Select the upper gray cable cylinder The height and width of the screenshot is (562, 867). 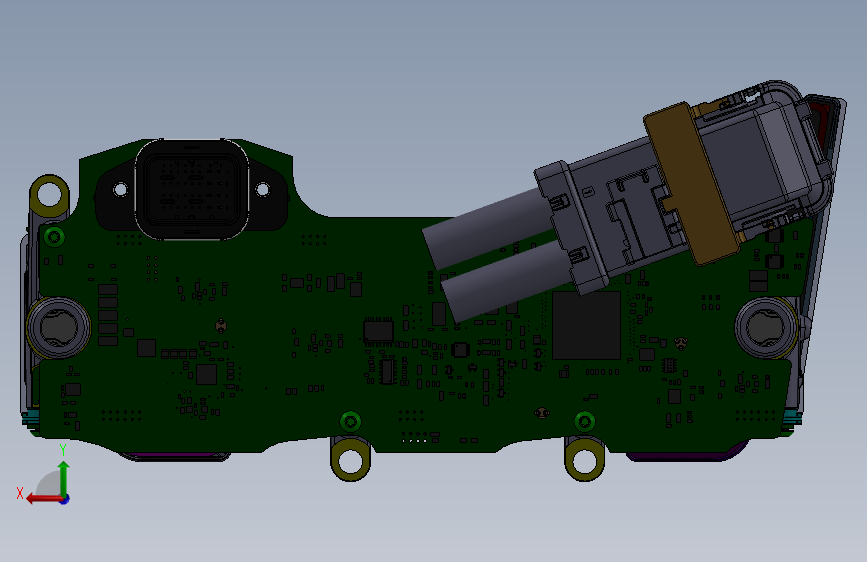pyautogui.click(x=487, y=228)
